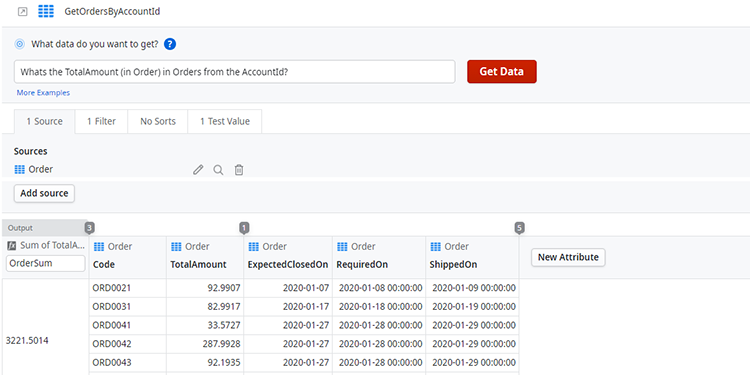Click the blue help question mark icon

(170, 44)
